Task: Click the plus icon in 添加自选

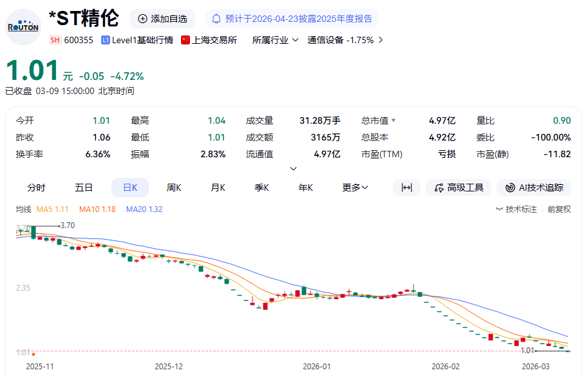Action: point(142,19)
